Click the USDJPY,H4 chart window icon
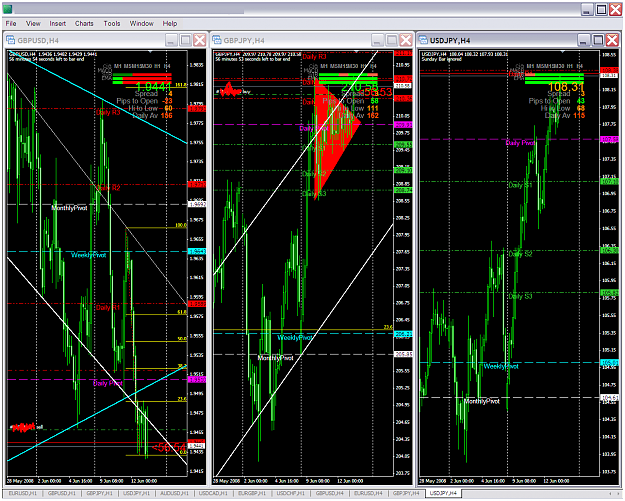 tap(423, 40)
